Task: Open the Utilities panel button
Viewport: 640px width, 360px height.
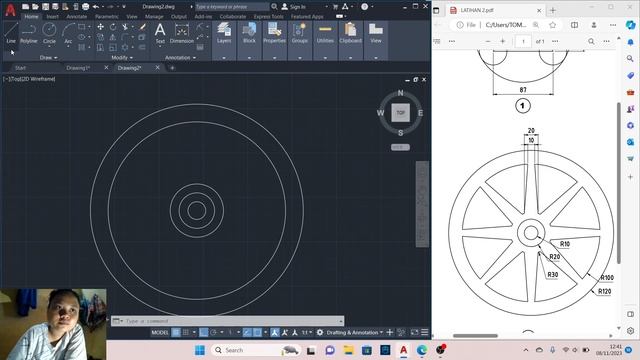Action: point(325,33)
